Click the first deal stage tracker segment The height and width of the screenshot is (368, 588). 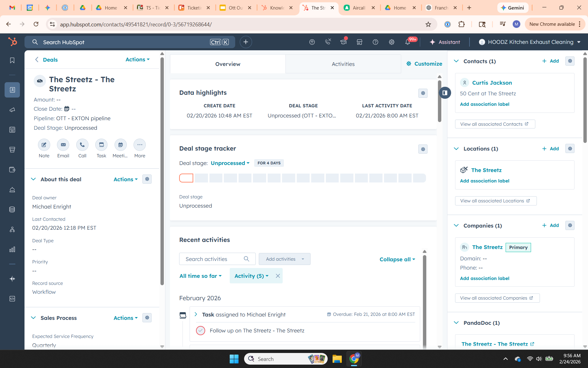(186, 178)
